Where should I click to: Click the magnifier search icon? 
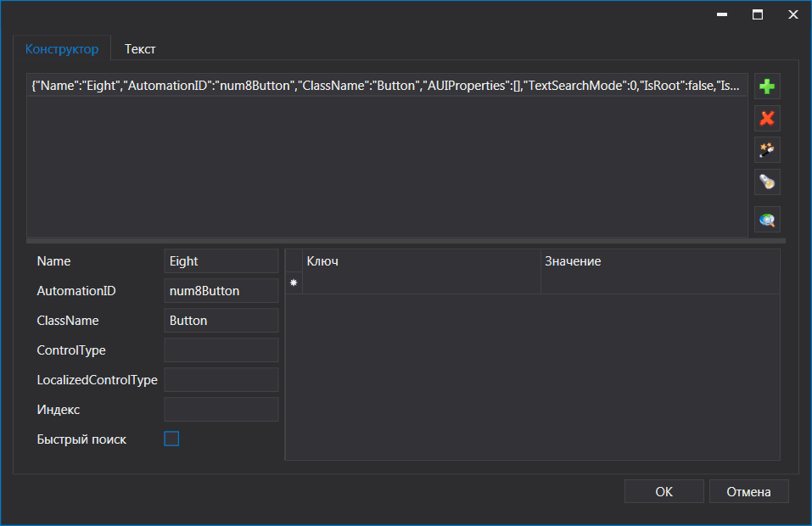point(767,220)
